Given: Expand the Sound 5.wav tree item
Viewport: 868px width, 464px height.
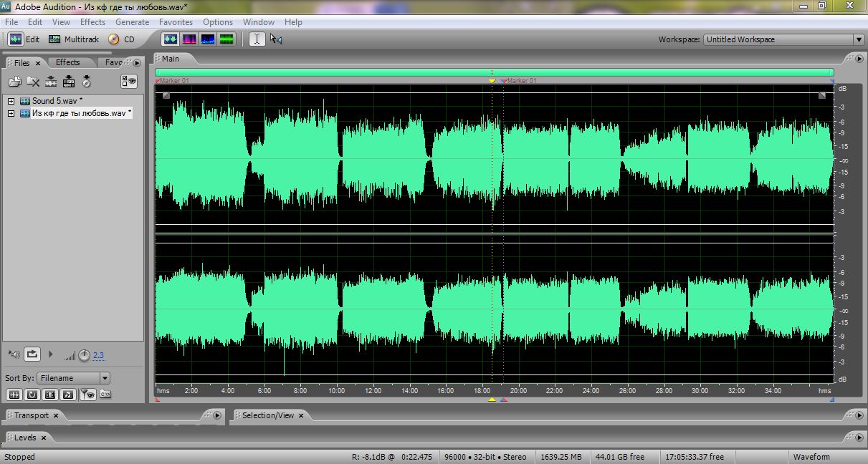Looking at the screenshot, I should [11, 101].
